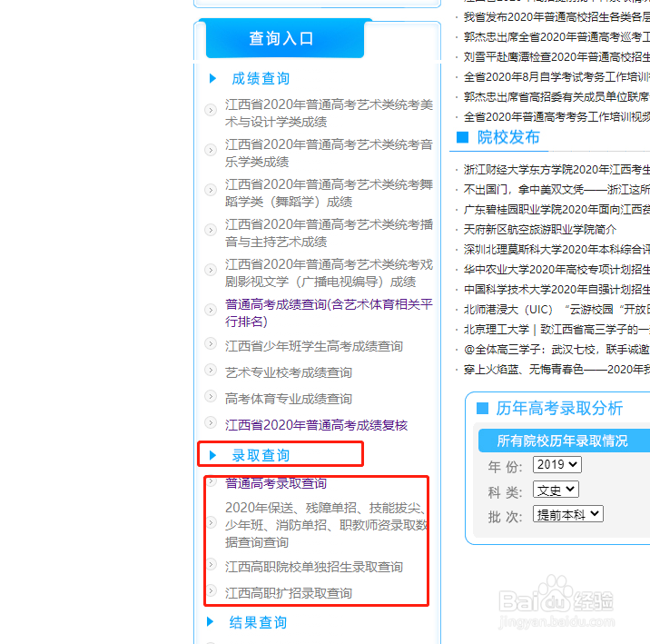Screen dimensions: 650x644
Task: Click bullet icon beside 艺术专业校考成绩查询
Action: [x=211, y=370]
